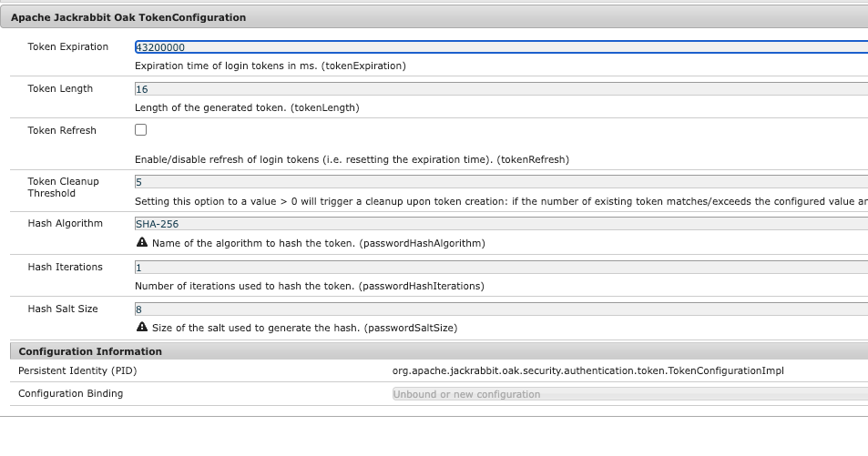
Task: Click the Configuration Information section header
Action: click(90, 351)
